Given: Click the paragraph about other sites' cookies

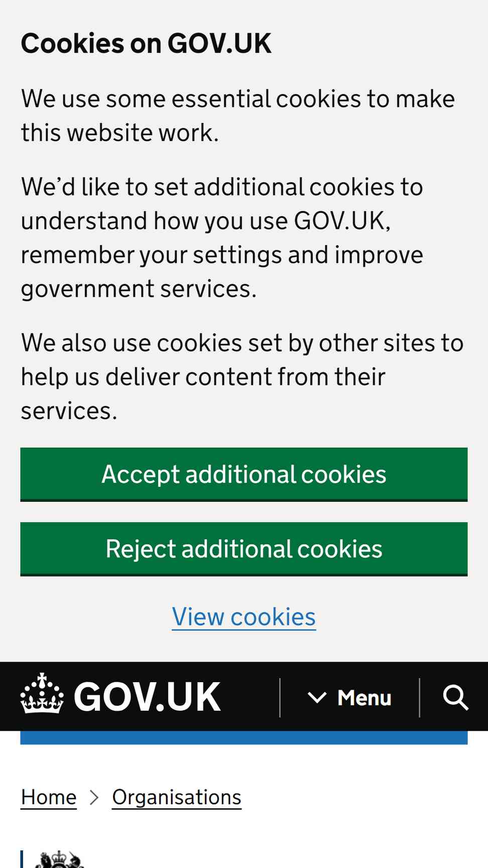Looking at the screenshot, I should 242,377.
